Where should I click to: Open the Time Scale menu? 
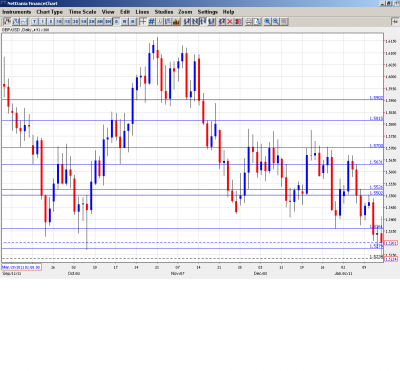click(x=82, y=12)
